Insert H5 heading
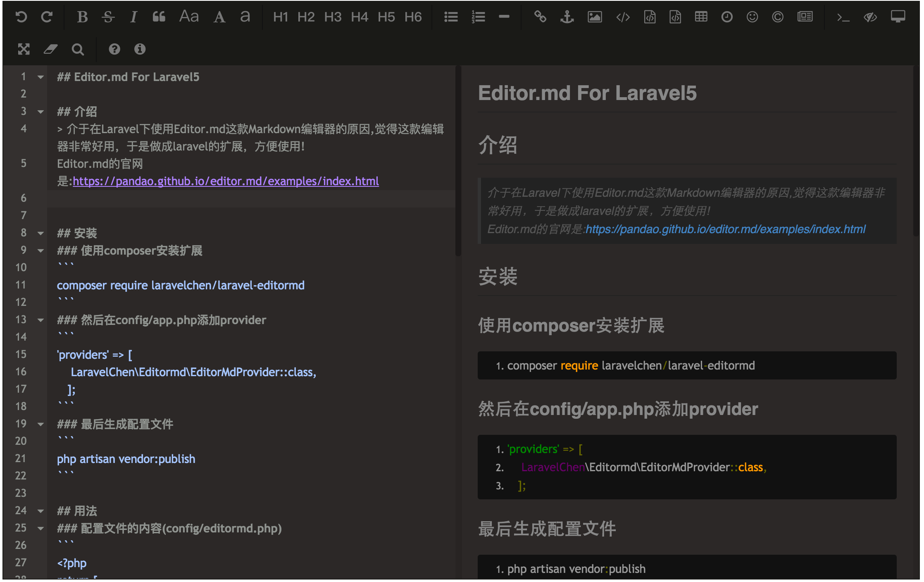Screen dimensions: 924x582 coord(386,17)
